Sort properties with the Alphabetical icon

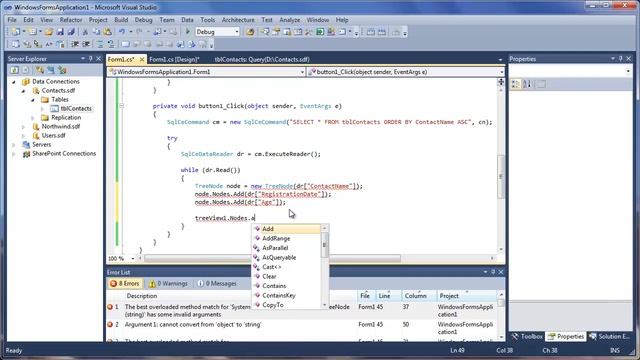pos(527,84)
